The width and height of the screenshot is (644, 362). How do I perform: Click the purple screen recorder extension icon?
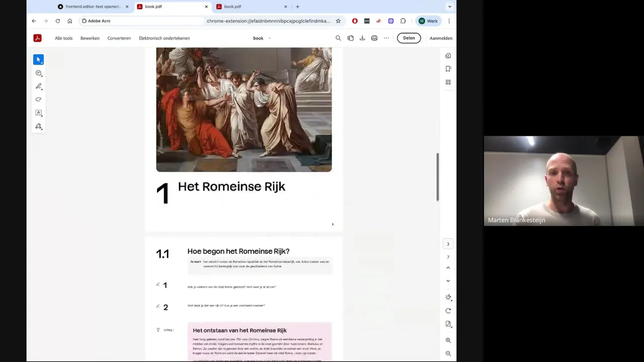point(391,21)
